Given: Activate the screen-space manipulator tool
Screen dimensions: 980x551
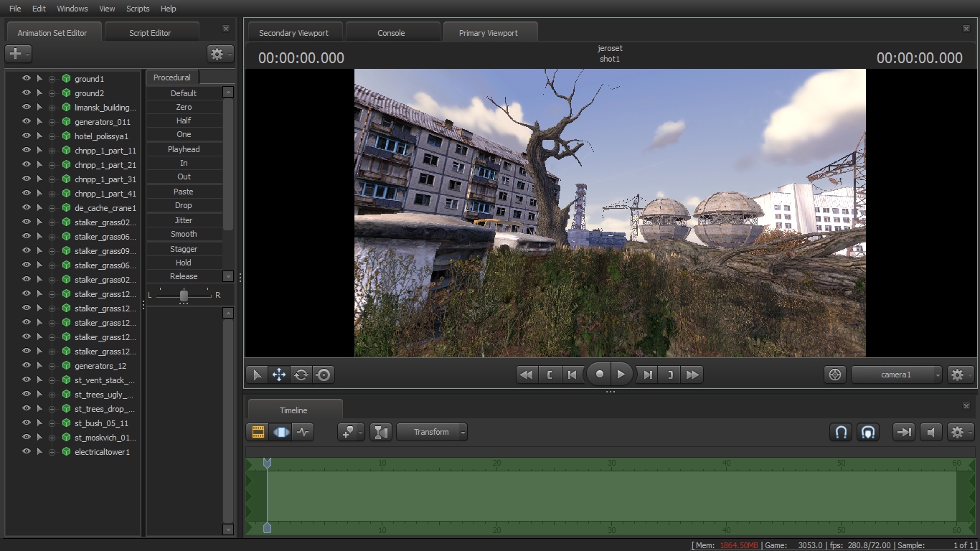Looking at the screenshot, I should (x=323, y=375).
